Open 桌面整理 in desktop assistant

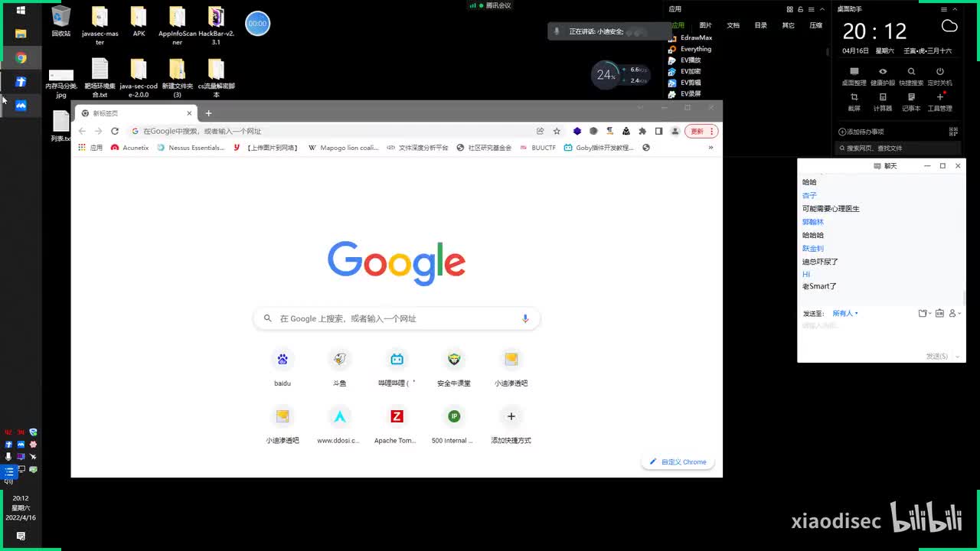pyautogui.click(x=854, y=76)
